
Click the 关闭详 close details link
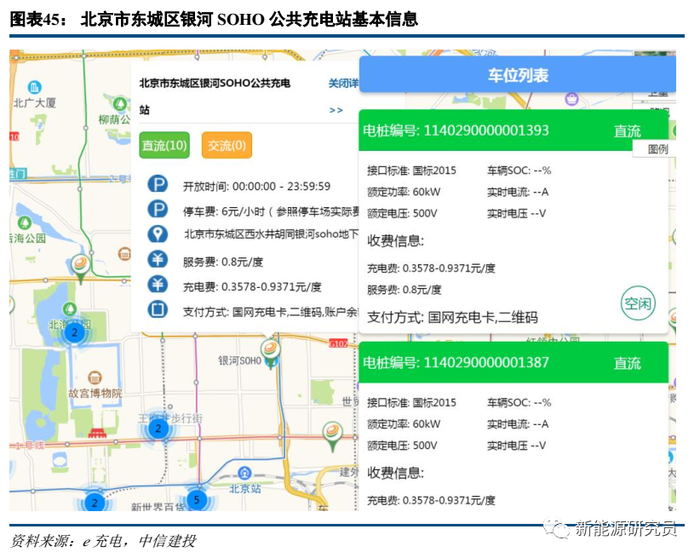[343, 83]
